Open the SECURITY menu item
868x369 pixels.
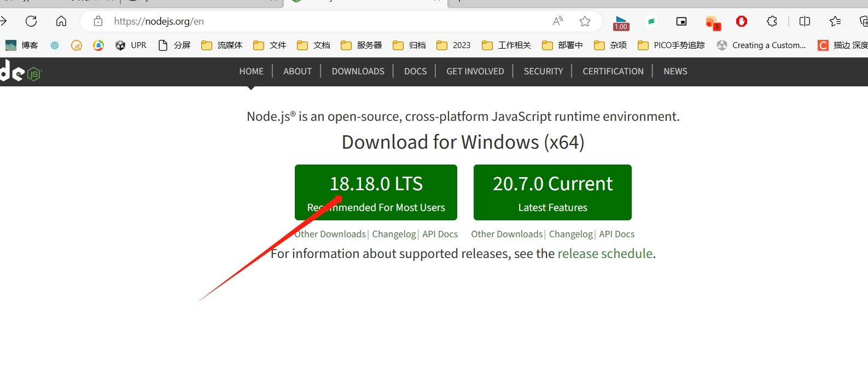[x=543, y=71]
